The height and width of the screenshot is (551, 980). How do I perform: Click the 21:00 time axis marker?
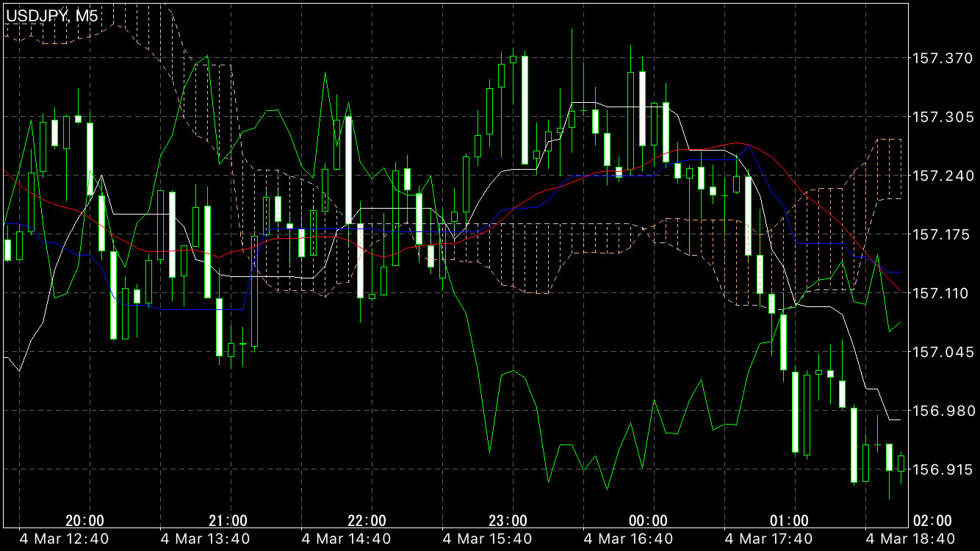[x=227, y=521]
